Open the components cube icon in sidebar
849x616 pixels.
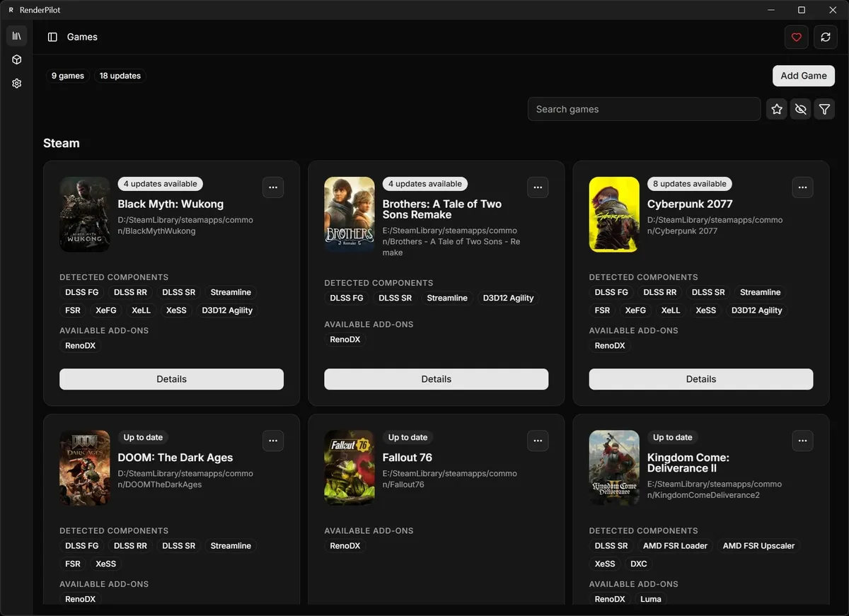point(17,60)
